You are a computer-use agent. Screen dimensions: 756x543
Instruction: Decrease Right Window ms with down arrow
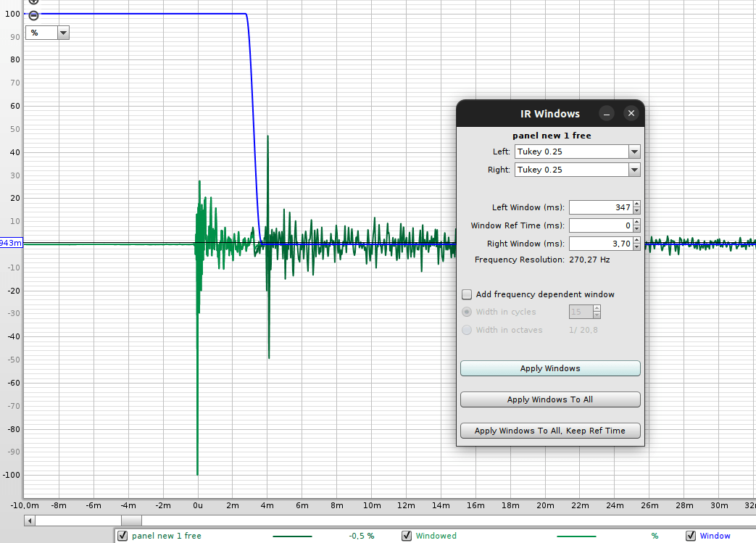point(637,247)
